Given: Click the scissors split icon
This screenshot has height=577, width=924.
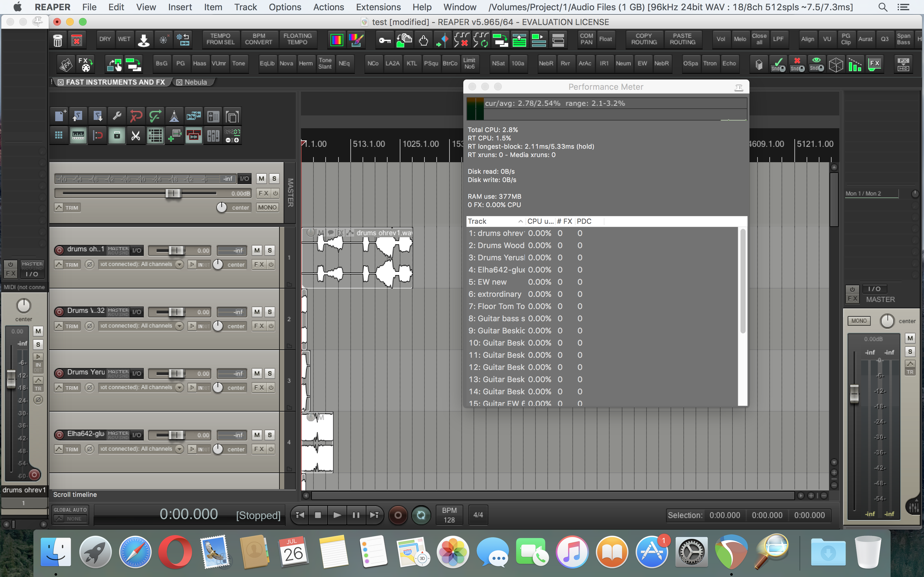Looking at the screenshot, I should pyautogui.click(x=135, y=136).
